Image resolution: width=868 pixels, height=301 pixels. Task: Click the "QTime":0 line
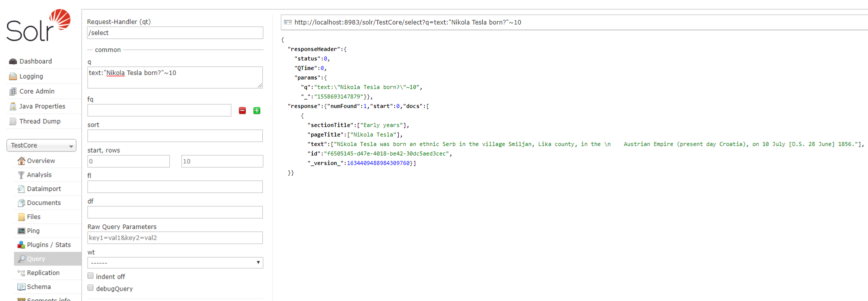pyautogui.click(x=310, y=68)
